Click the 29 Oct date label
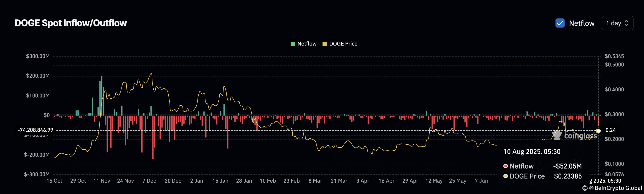 pyautogui.click(x=78, y=181)
